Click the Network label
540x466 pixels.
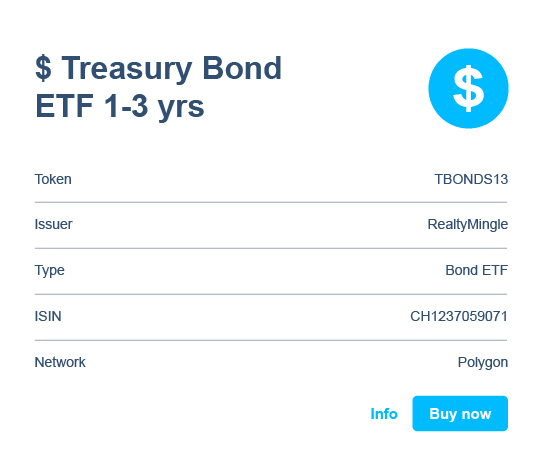tap(60, 362)
